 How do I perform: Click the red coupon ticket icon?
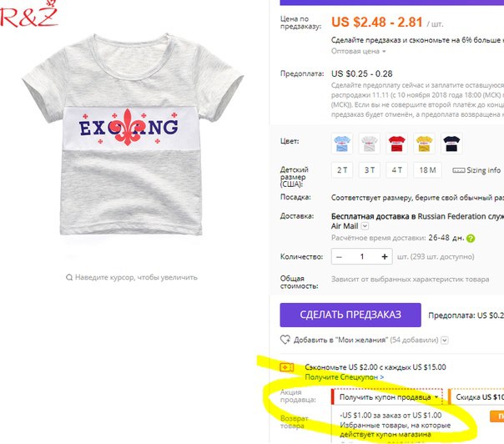tap(286, 367)
